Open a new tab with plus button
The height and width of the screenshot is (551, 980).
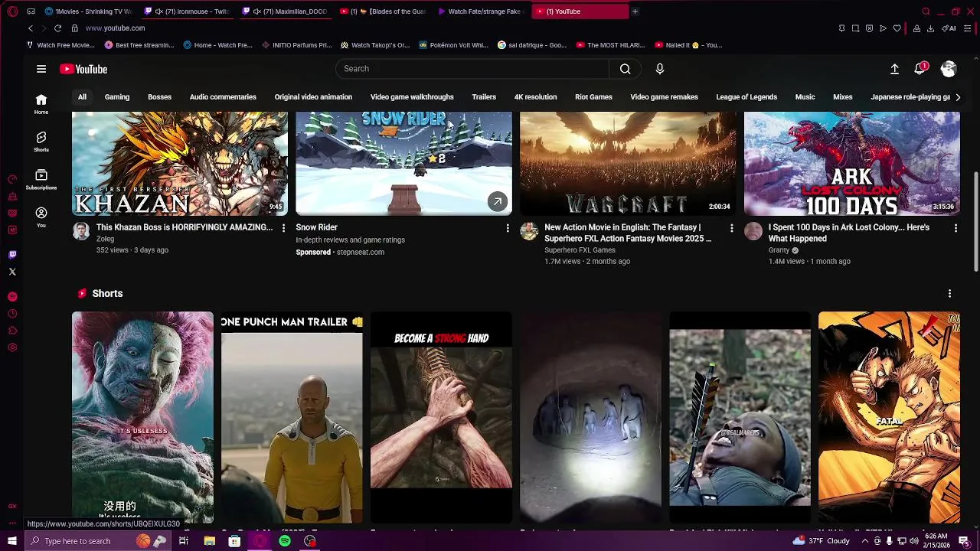coord(635,11)
